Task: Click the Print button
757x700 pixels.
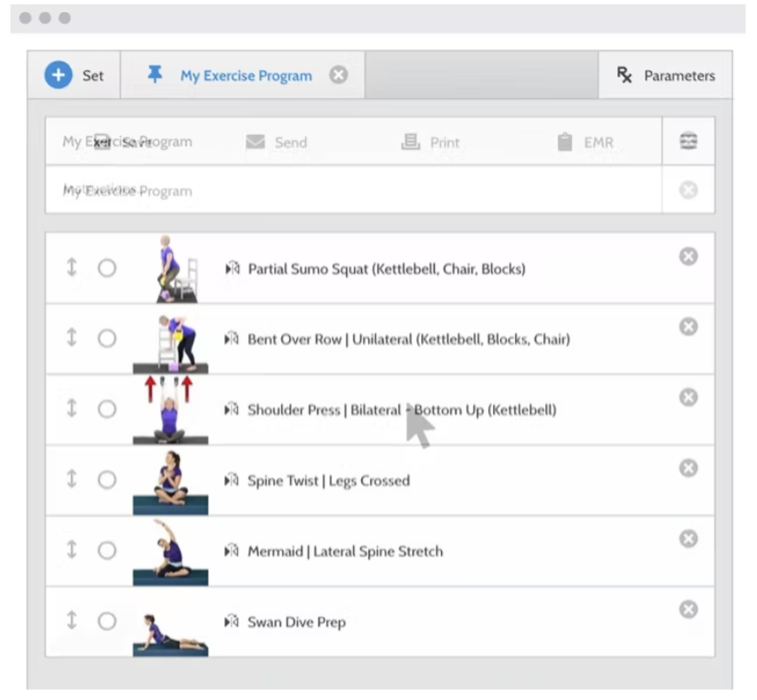Action: [x=431, y=142]
